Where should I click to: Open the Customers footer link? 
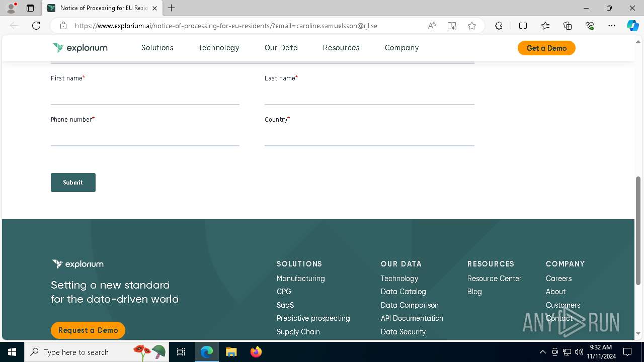[x=563, y=305]
